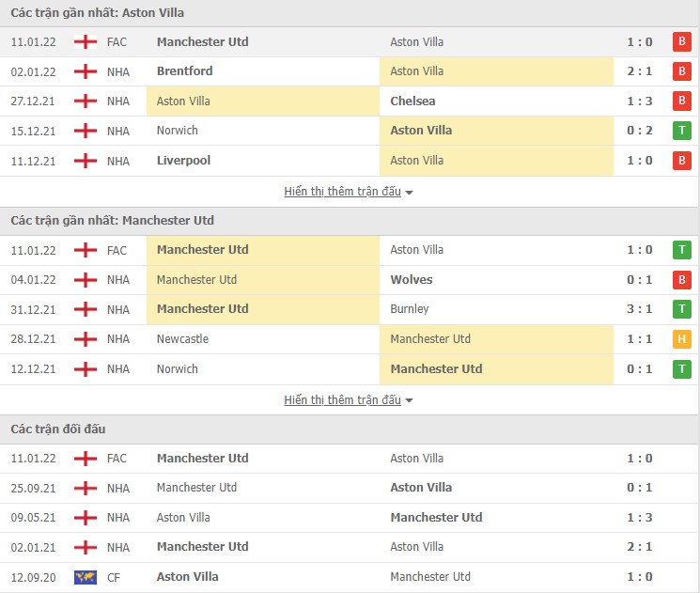Click the red B badge for Brentford match
This screenshot has height=593, width=700.
coord(681,71)
